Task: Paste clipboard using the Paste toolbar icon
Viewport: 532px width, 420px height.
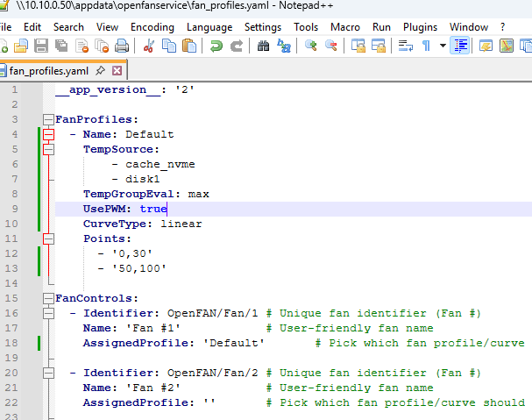Action: coord(189,46)
